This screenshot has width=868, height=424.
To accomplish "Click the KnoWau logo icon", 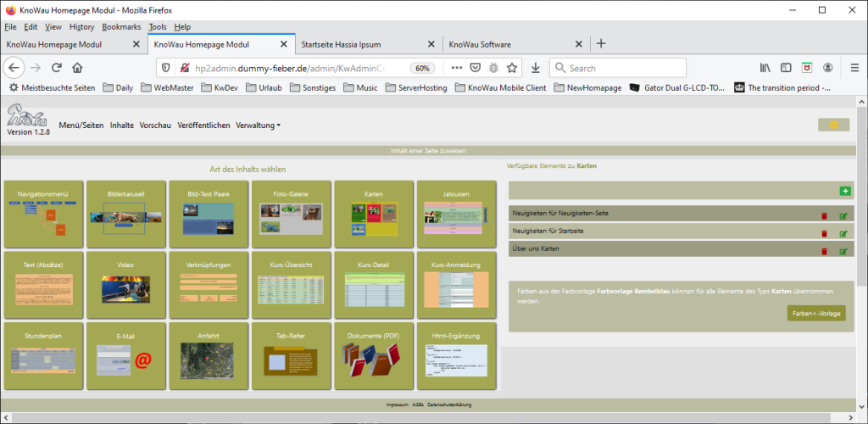I will click(27, 116).
